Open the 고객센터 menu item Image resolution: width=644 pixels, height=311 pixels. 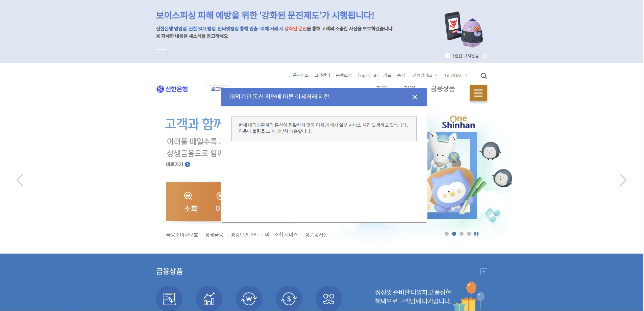pos(322,75)
